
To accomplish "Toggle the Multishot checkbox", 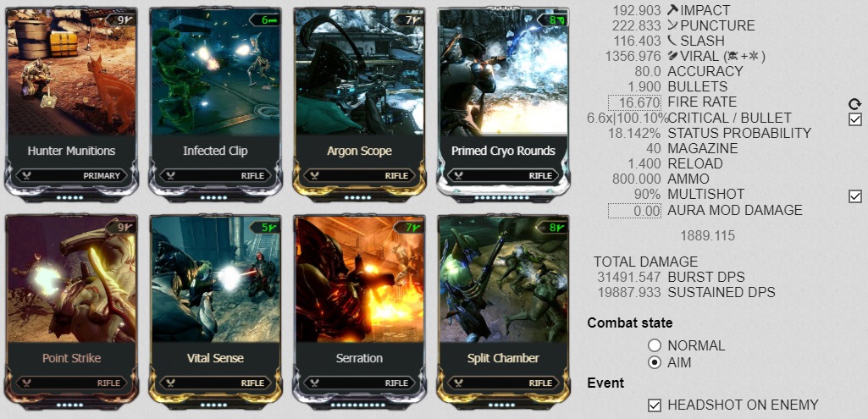I will (854, 196).
